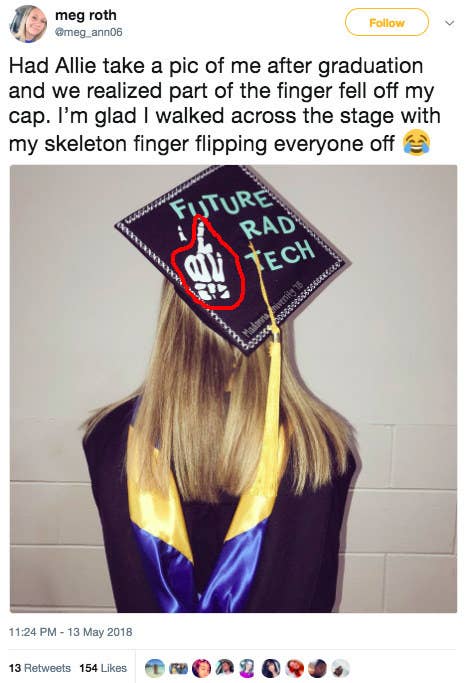The width and height of the screenshot is (470, 683).
Task: Open the first liker avatar with beach scene
Action: [155, 668]
